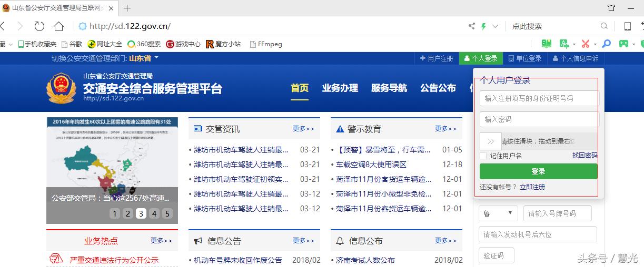This screenshot has height=267, width=644.
Task: Click the blue magnifier extension icon
Action: 607,44
